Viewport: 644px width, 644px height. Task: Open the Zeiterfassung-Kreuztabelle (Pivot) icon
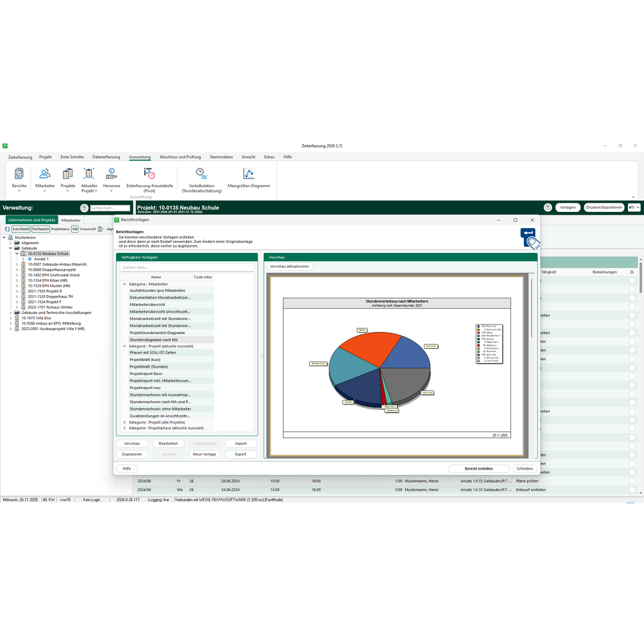click(x=150, y=174)
